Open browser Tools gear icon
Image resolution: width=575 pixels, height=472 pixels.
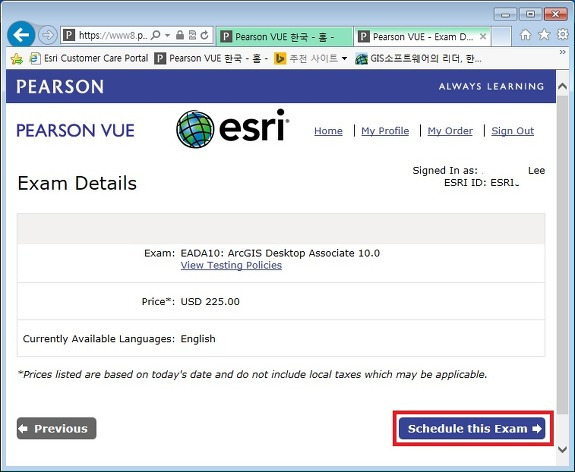tap(562, 34)
